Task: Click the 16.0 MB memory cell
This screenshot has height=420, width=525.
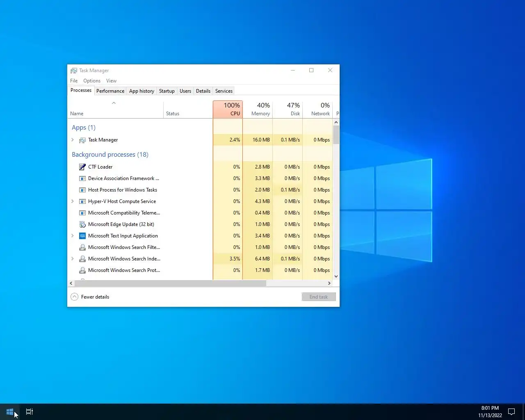Action: (x=258, y=140)
